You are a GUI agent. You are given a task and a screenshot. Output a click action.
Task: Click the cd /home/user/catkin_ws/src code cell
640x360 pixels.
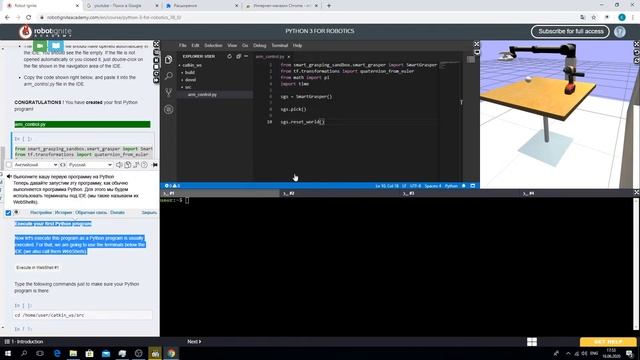[82, 315]
